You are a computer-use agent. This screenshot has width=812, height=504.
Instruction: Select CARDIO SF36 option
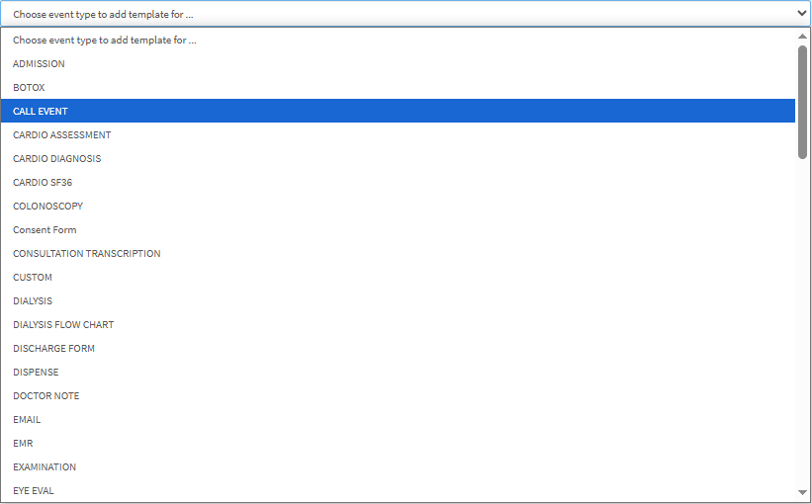pyautogui.click(x=398, y=183)
